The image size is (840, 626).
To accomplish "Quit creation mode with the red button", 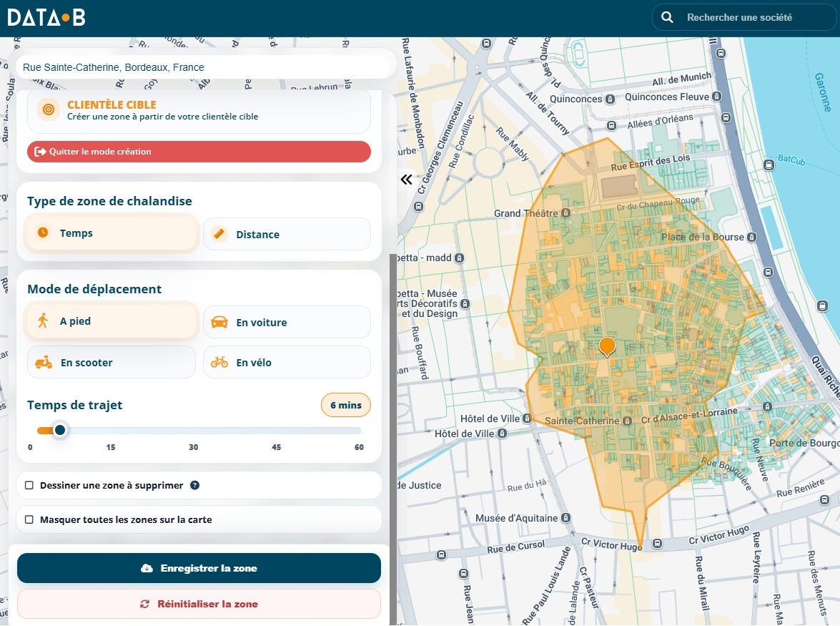I will click(199, 152).
